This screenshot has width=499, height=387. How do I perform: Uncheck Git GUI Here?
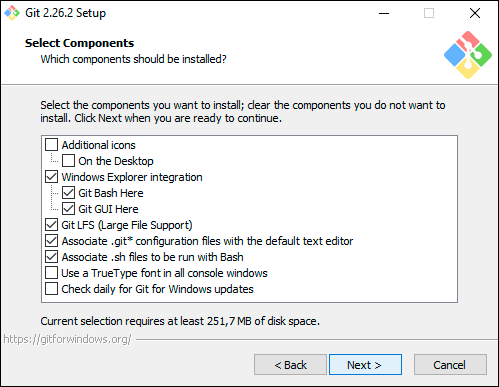tap(68, 209)
